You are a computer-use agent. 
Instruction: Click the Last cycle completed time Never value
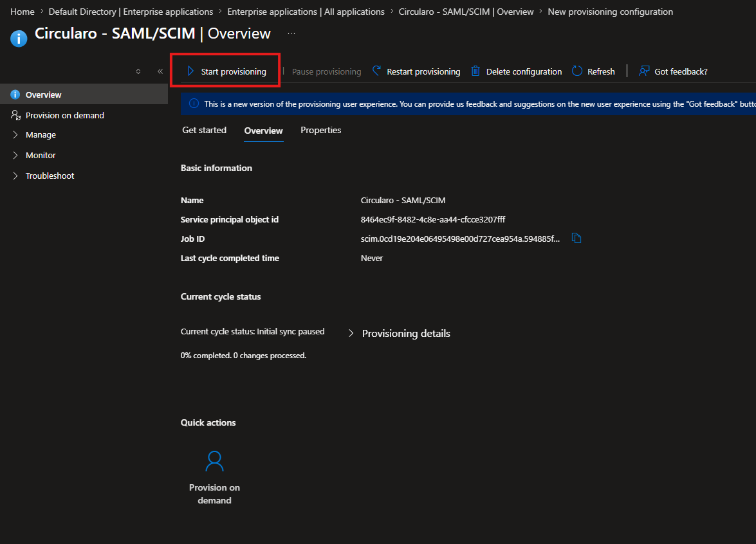coord(372,258)
